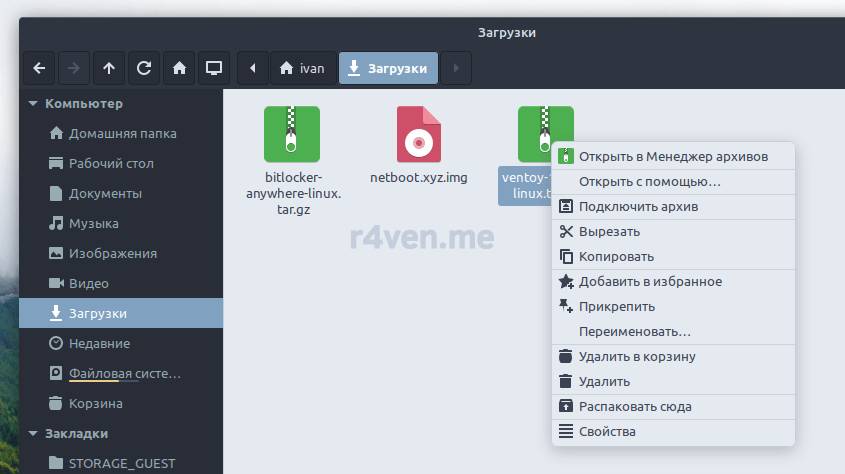Collapse the Компьютер sidebar section

pos(33,103)
